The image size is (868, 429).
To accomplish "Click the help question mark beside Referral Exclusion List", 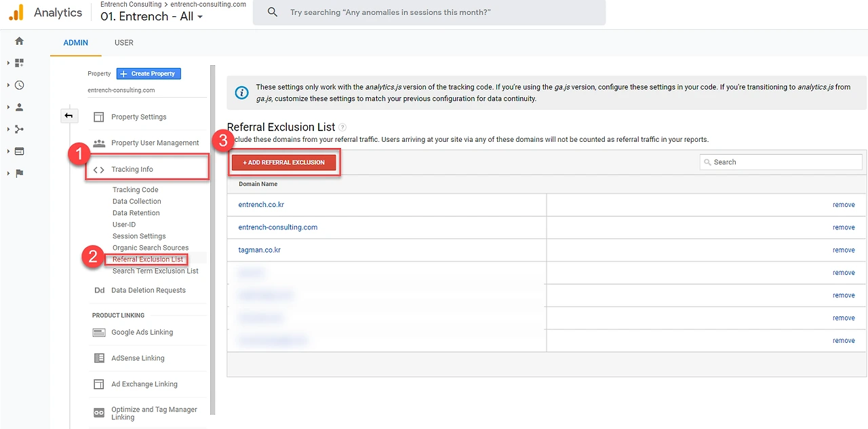I will (x=342, y=127).
